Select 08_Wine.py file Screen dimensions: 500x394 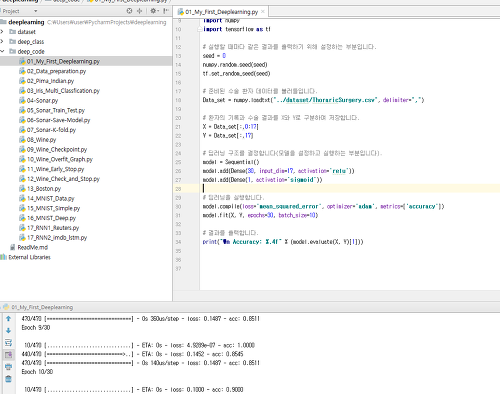pyautogui.click(x=38, y=140)
